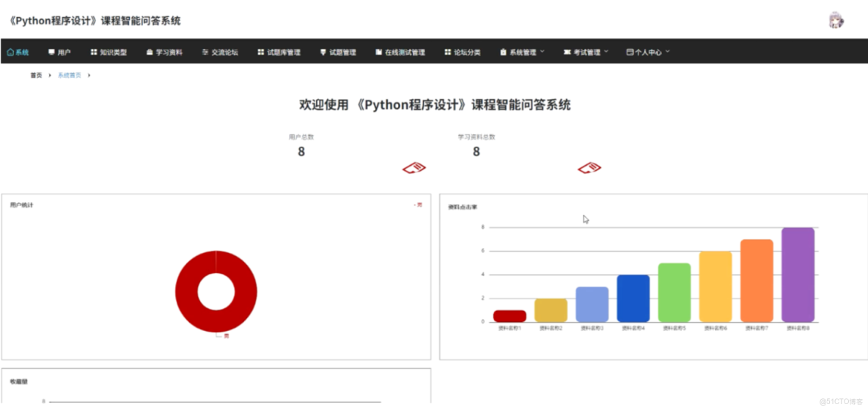Click the 资料名称5 green bar
This screenshot has height=410, width=868.
(x=674, y=293)
